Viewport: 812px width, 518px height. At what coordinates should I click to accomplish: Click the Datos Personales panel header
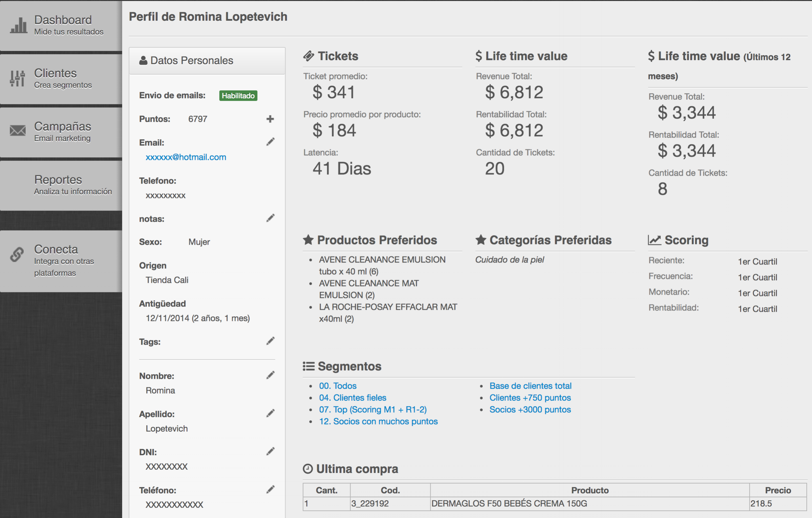pos(207,61)
